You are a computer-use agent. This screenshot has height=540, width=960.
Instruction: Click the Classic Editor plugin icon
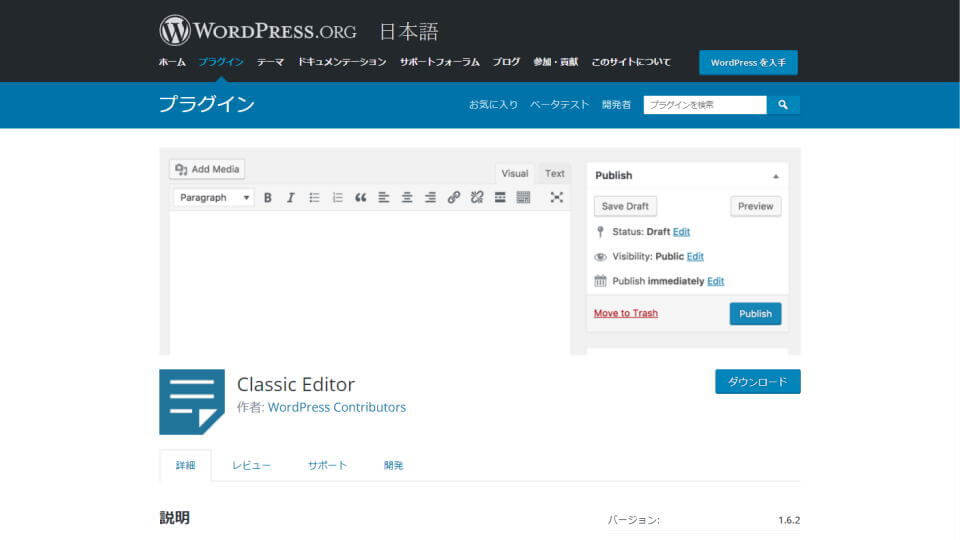[x=192, y=402]
